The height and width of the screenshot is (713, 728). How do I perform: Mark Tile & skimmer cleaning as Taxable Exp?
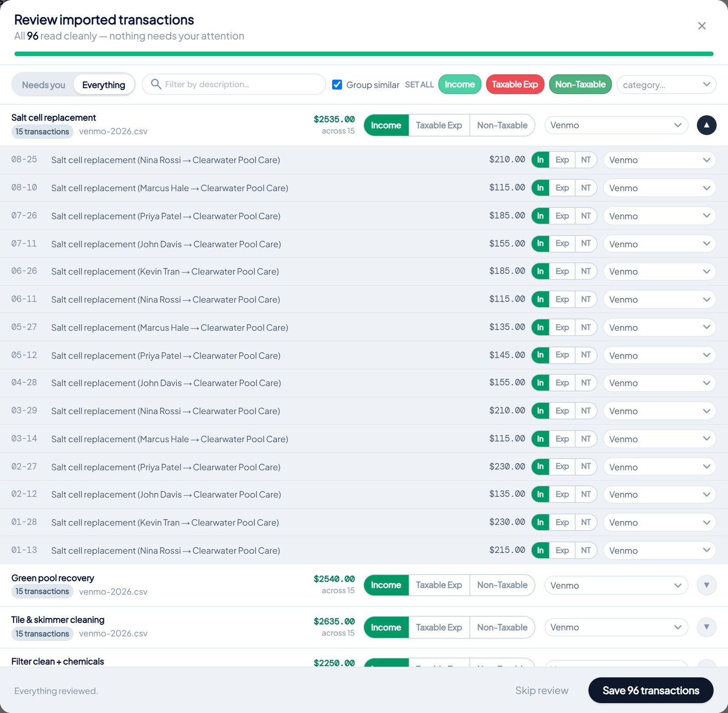(439, 627)
